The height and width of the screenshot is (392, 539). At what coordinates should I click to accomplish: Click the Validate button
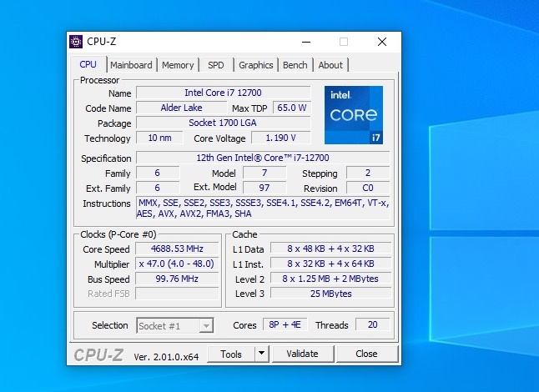pos(303,354)
